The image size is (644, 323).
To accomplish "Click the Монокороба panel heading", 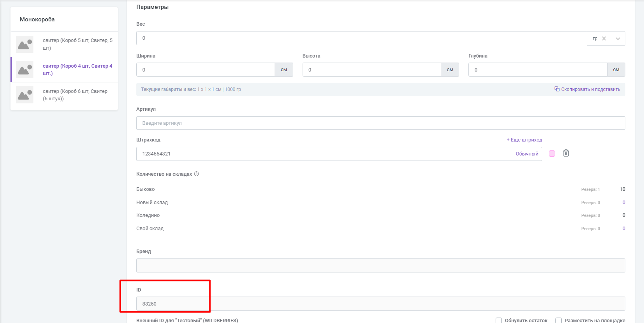I will (x=37, y=19).
